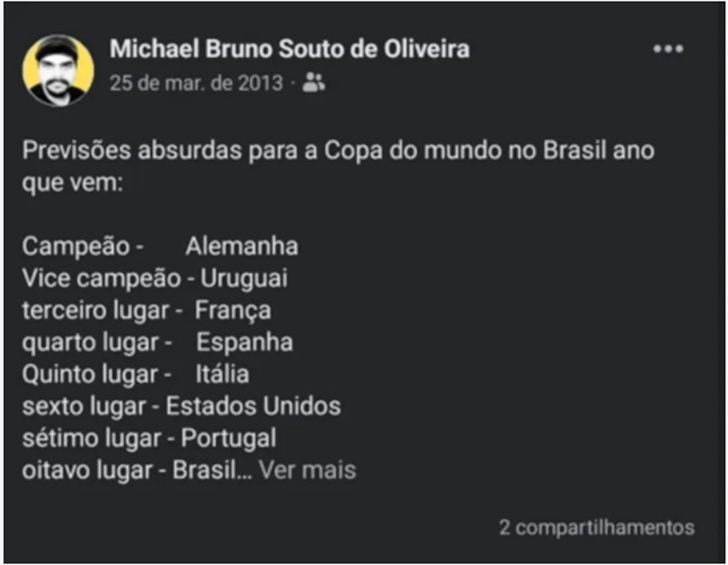Viewport: 728px width, 565px height.
Task: Click the 'quarto lugar - Espanha' line
Action: [157, 343]
